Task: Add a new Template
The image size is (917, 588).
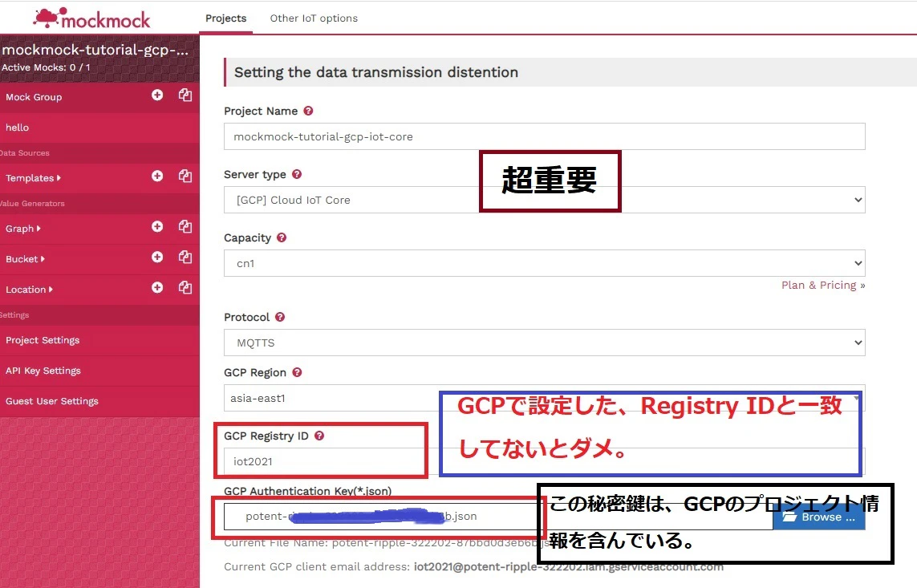Action: (157, 176)
